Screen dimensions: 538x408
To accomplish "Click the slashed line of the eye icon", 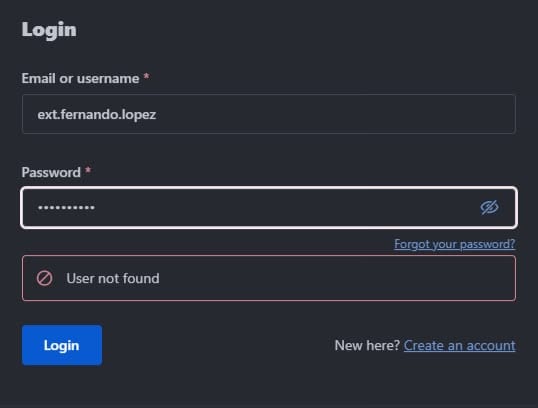I will 490,207.
